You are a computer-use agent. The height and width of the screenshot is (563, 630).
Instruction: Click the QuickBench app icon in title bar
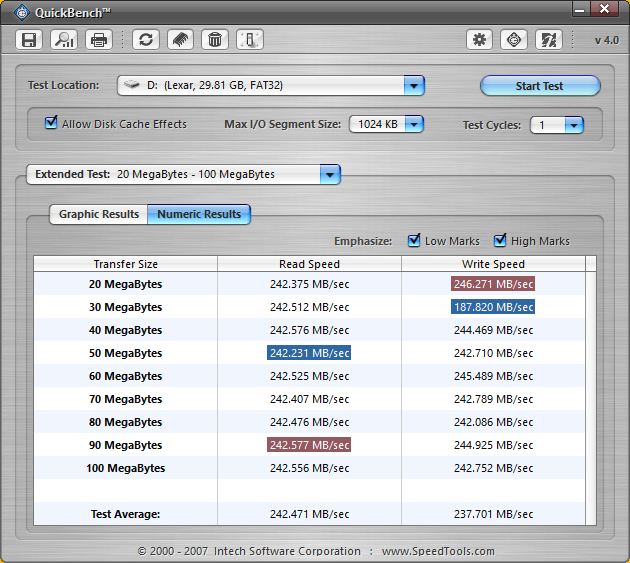[21, 12]
